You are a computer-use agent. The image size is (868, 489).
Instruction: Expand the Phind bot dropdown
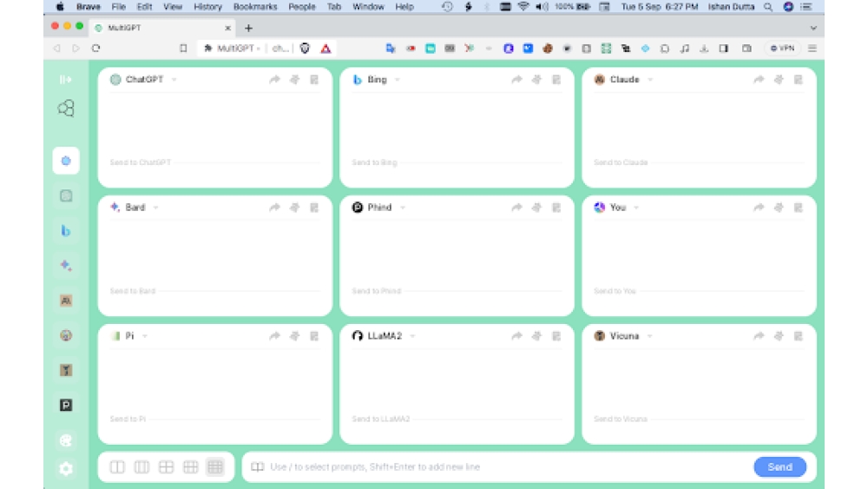[403, 208]
